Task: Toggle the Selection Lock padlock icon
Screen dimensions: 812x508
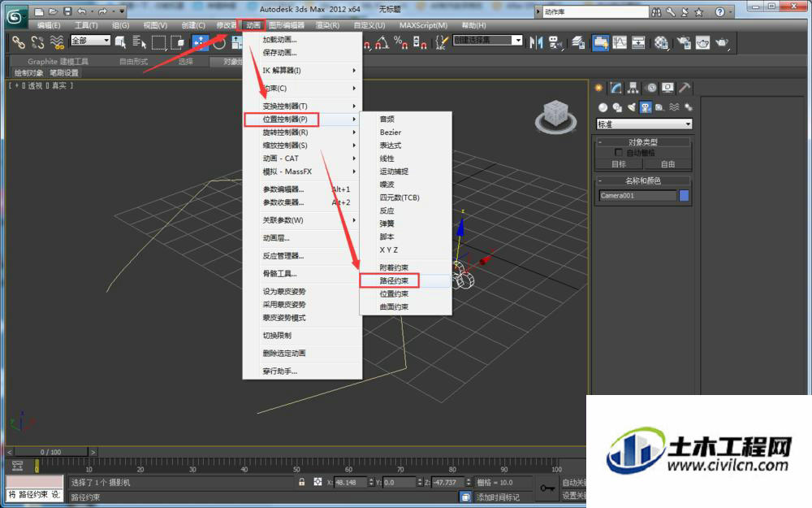Action: (302, 482)
